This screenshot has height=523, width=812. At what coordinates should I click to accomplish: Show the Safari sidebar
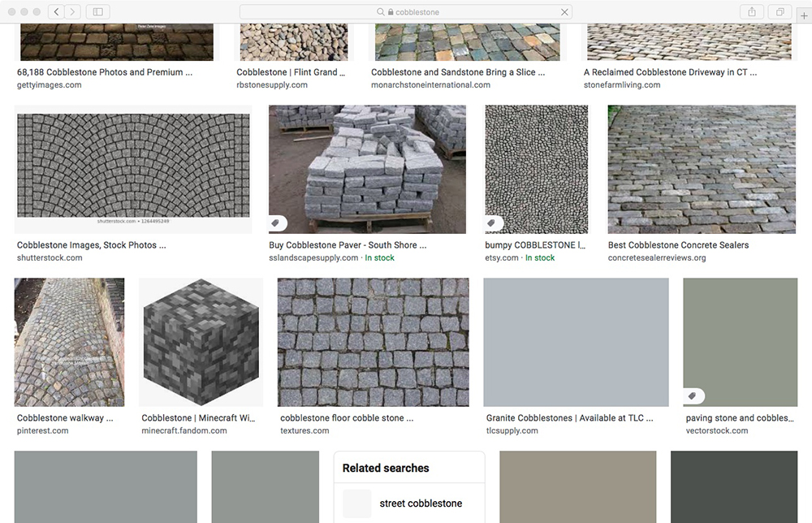(98, 12)
